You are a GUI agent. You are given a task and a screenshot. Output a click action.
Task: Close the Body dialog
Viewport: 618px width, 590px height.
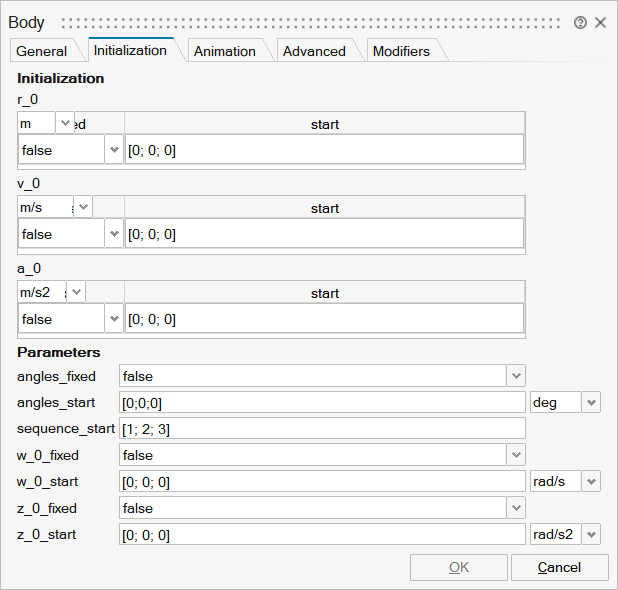tap(600, 22)
